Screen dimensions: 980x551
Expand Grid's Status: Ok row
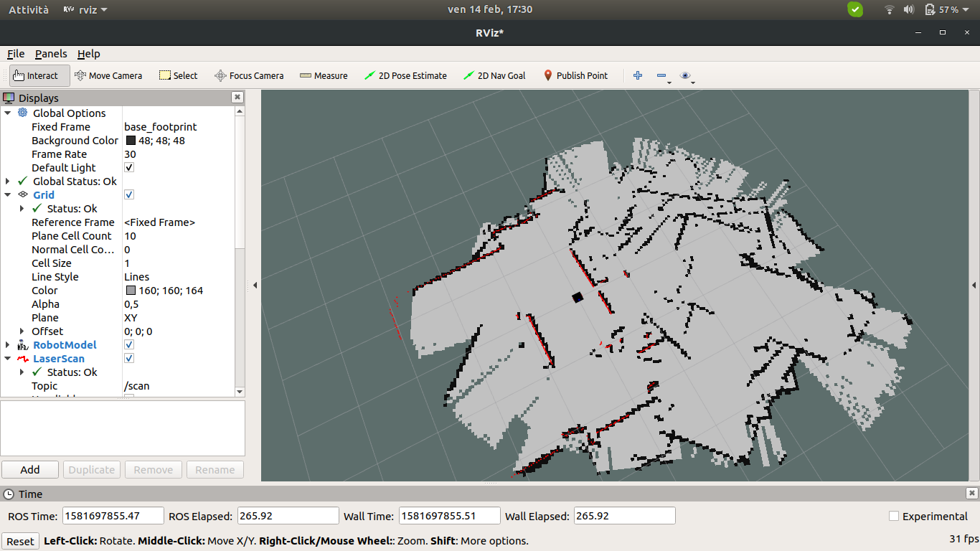pyautogui.click(x=22, y=208)
